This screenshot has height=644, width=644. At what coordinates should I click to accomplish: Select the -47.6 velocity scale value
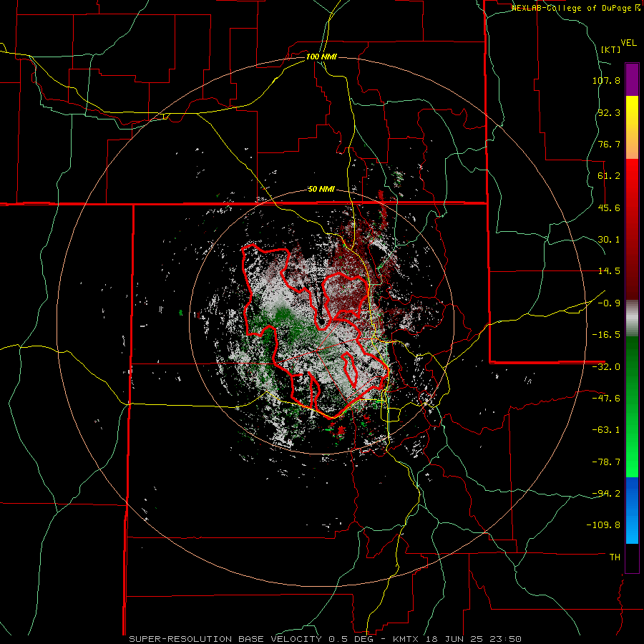606,399
